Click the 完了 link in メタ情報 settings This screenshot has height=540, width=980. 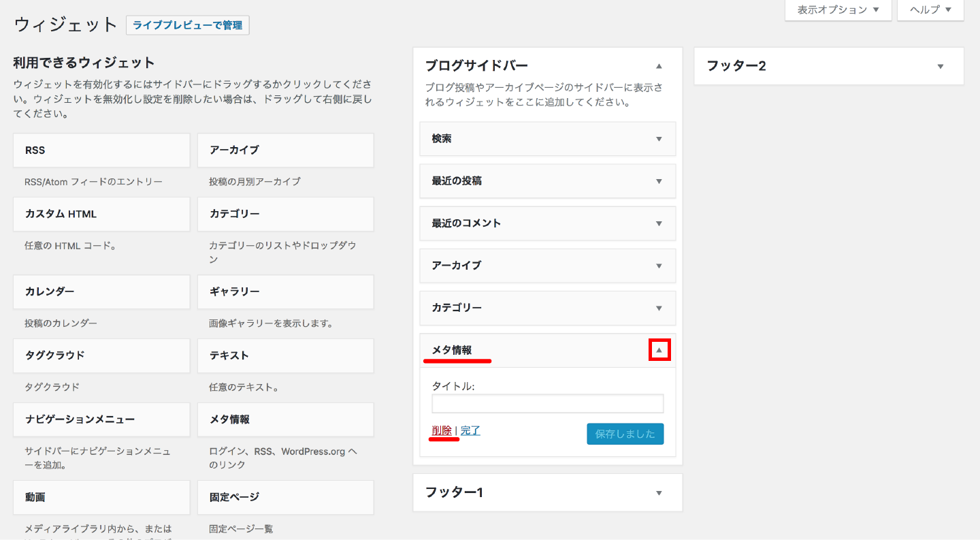click(x=470, y=430)
